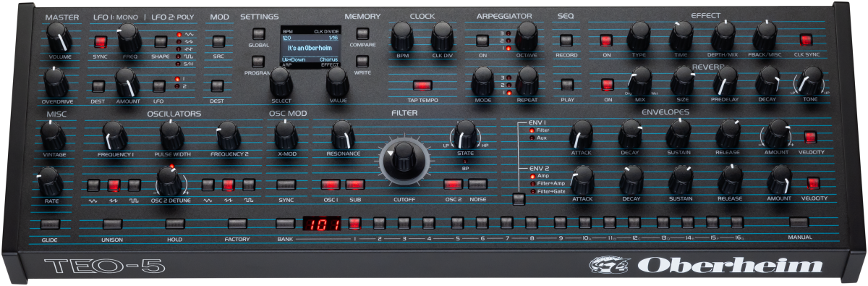Push the MANUAL button
Screen dimensions: 868x286
click(799, 222)
